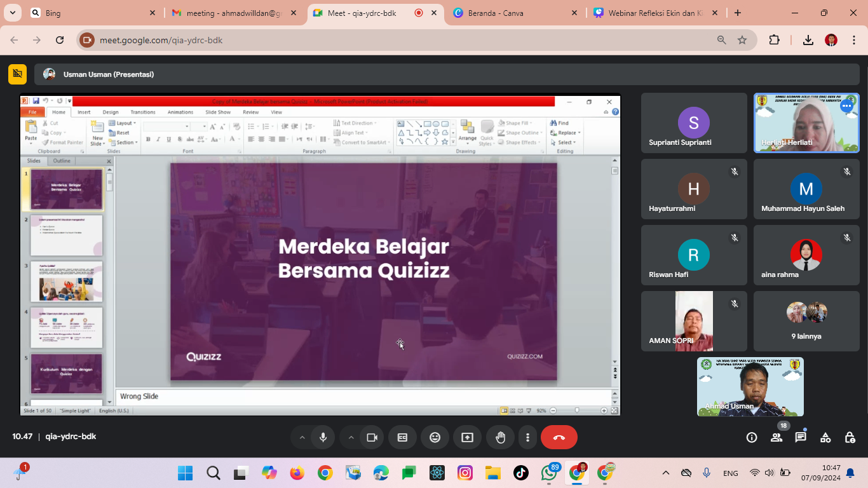Open the Chrome tab search dropdown
Image resolution: width=868 pixels, height=488 pixels.
(12, 13)
